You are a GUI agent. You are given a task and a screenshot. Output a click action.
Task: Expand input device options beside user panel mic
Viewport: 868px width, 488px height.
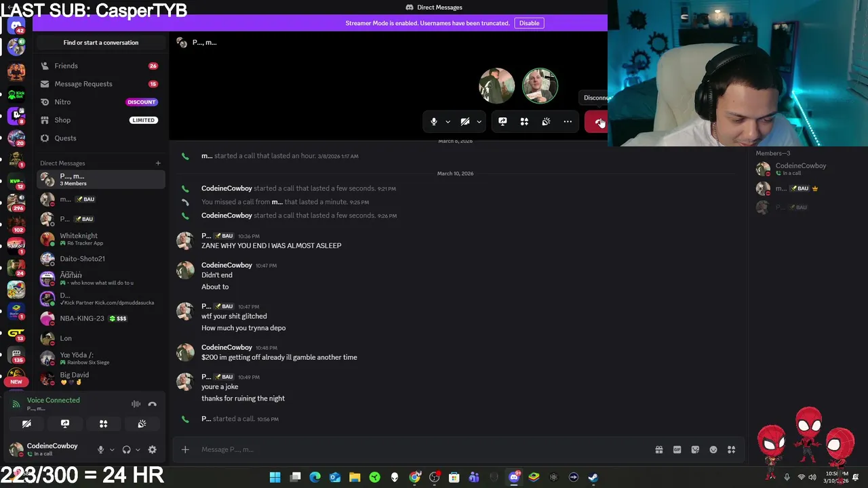112,449
